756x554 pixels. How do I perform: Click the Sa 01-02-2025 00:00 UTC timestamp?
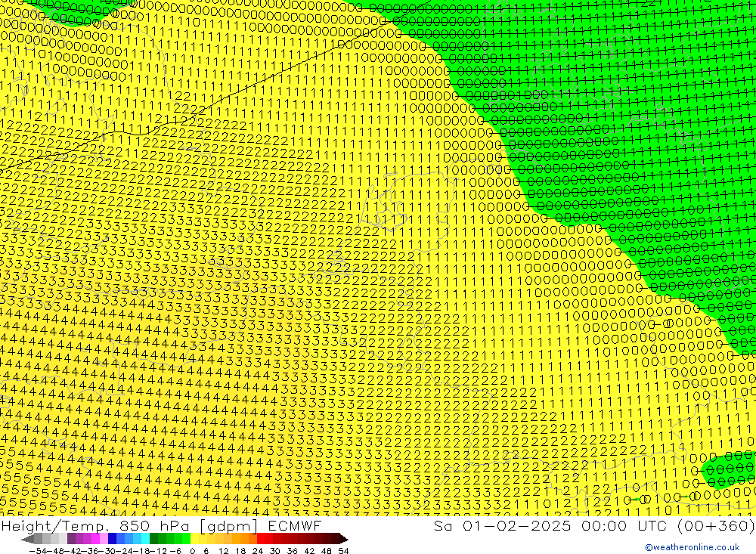[594, 525]
